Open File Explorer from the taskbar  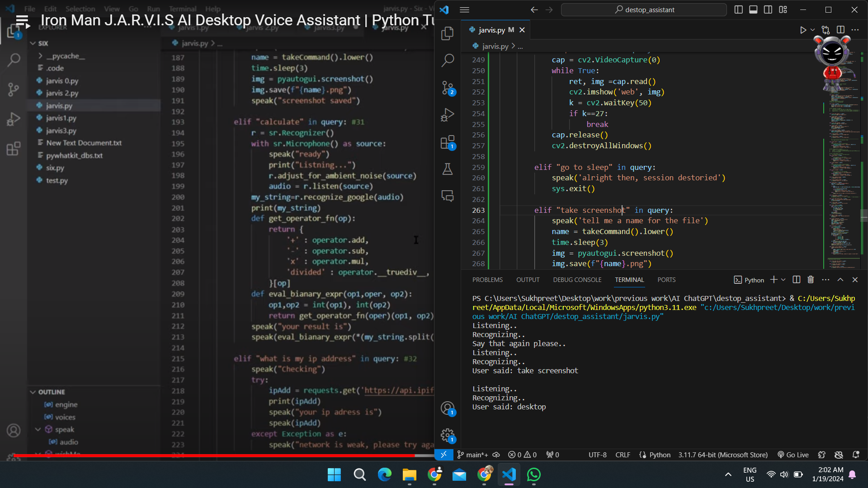[409, 474]
